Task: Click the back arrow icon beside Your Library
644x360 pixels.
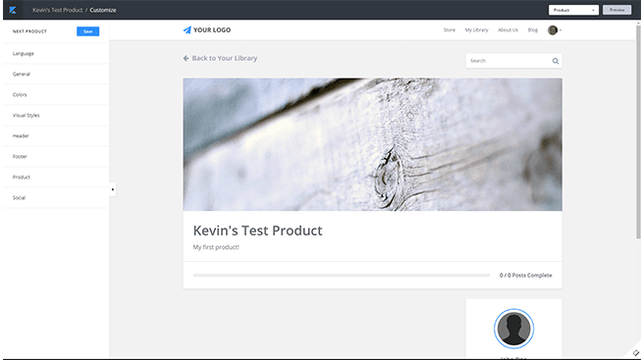Action: click(x=187, y=58)
